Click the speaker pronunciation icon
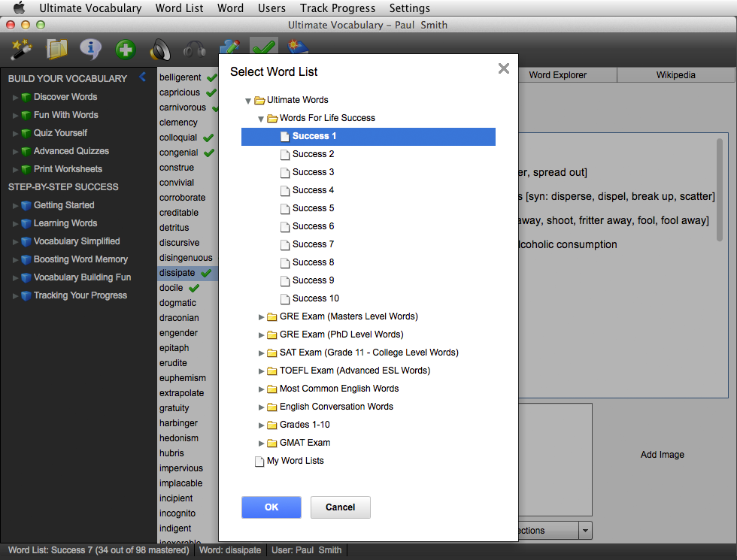This screenshot has height=560, width=737. 159,50
